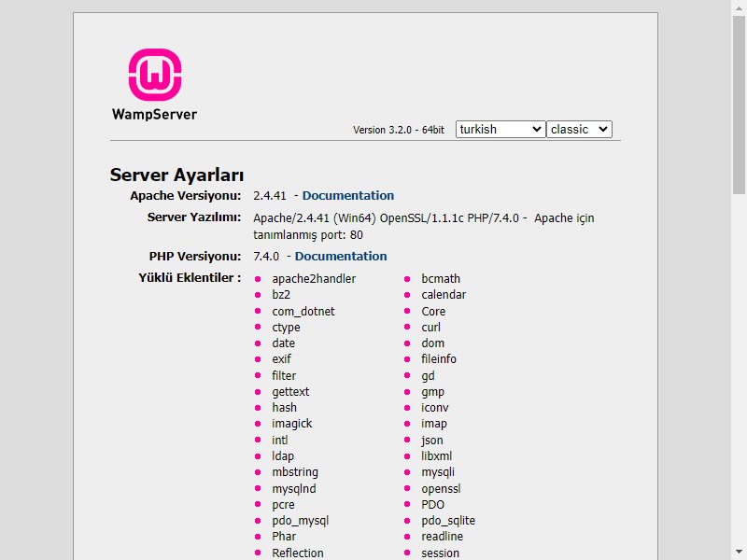
Task: Open the PHP Documentation link
Action: click(341, 256)
